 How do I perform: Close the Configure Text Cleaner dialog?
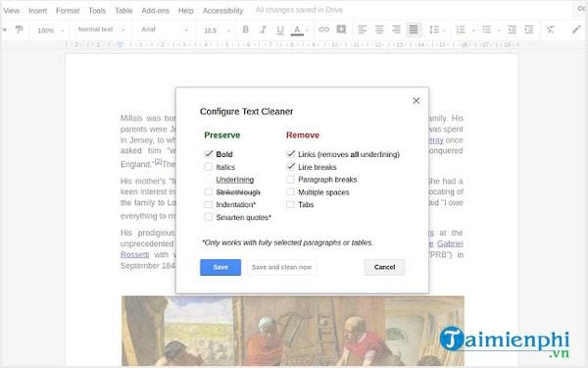tap(416, 101)
